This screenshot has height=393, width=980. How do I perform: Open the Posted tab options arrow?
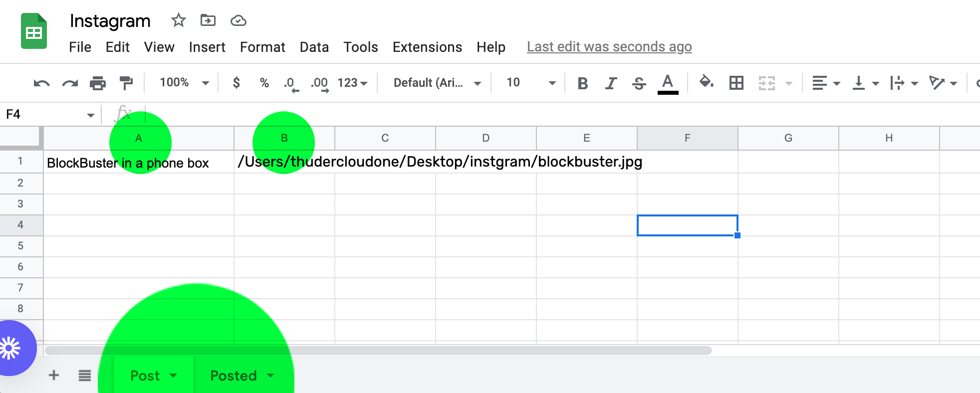tap(270, 376)
